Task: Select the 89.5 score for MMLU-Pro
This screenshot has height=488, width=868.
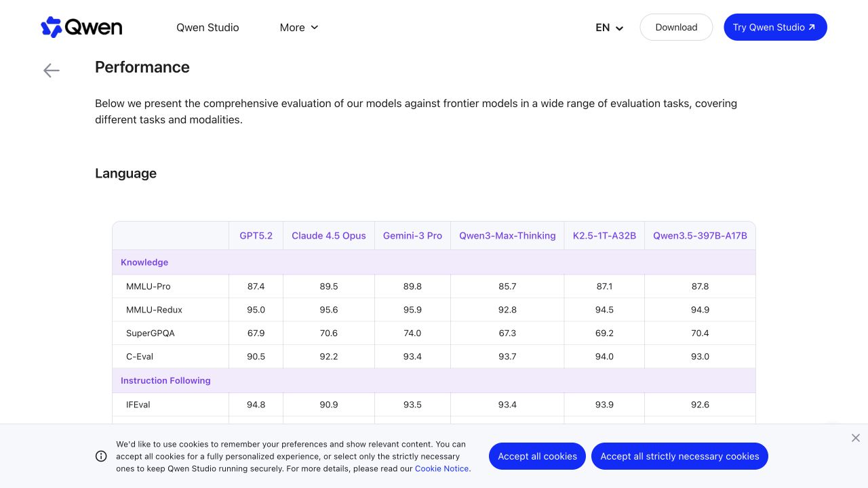Action: coord(329,287)
